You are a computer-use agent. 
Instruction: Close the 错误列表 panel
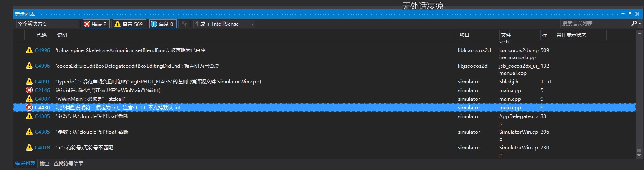coord(637,14)
